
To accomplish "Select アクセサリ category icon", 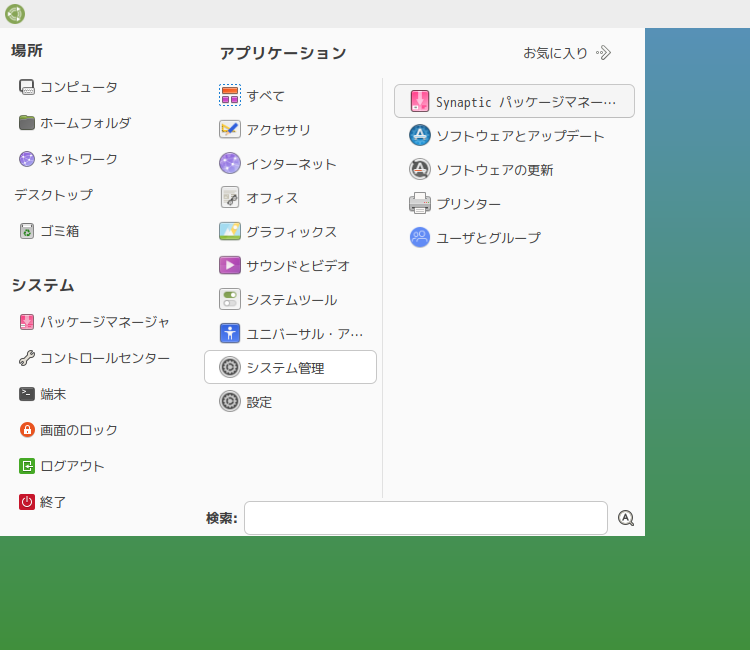I will pos(230,129).
